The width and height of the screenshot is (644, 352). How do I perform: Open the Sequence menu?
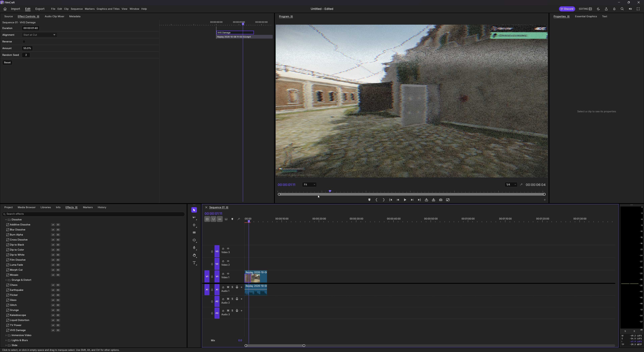[76, 9]
